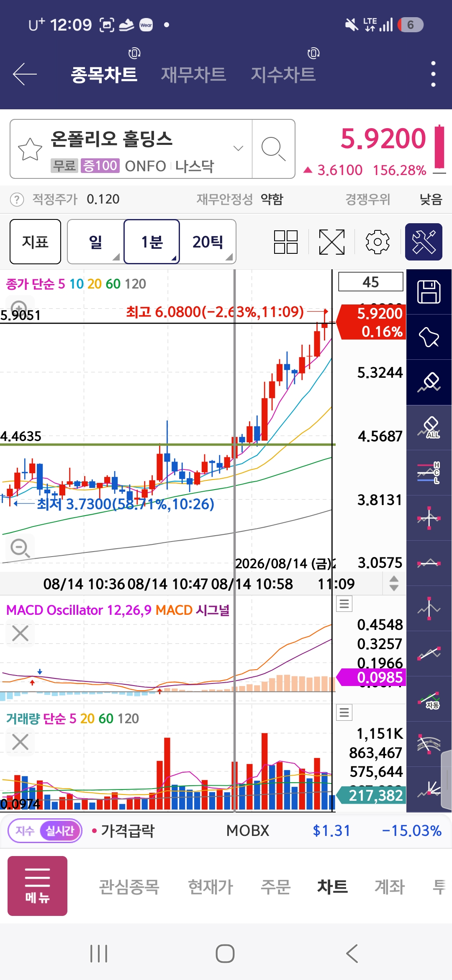The image size is (452, 980).
Task: Open the 지표 indicators button
Action: [35, 242]
